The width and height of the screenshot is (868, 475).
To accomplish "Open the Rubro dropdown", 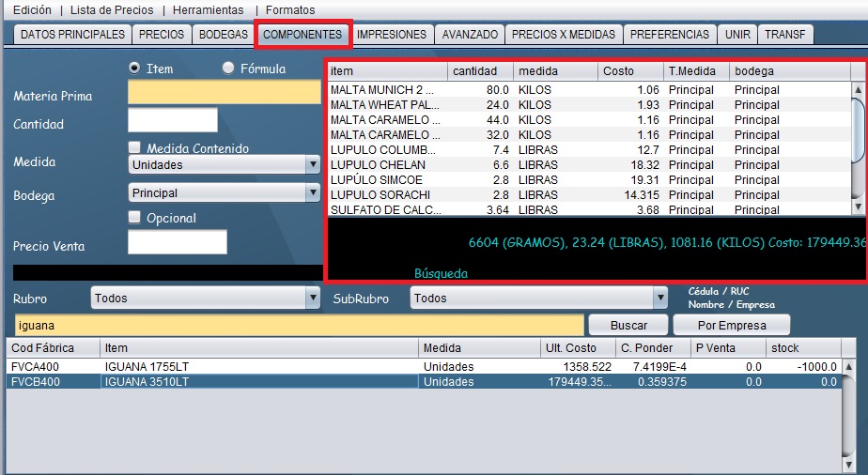I will point(206,299).
